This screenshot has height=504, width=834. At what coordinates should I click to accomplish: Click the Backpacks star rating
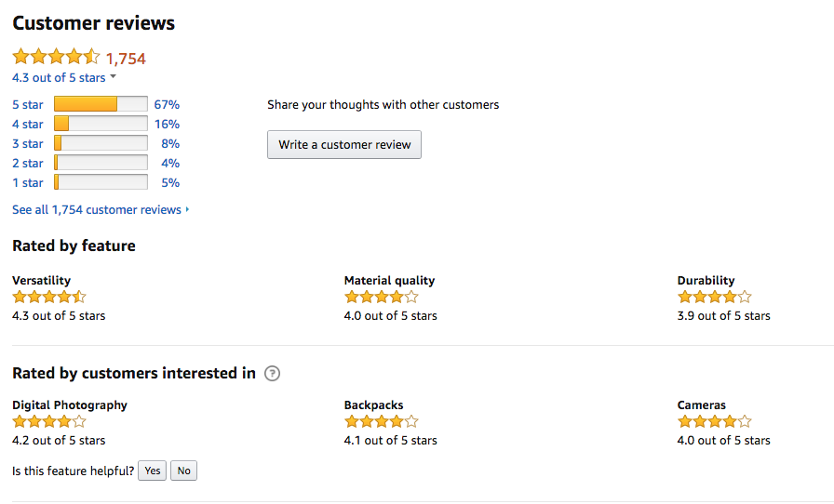tap(382, 421)
